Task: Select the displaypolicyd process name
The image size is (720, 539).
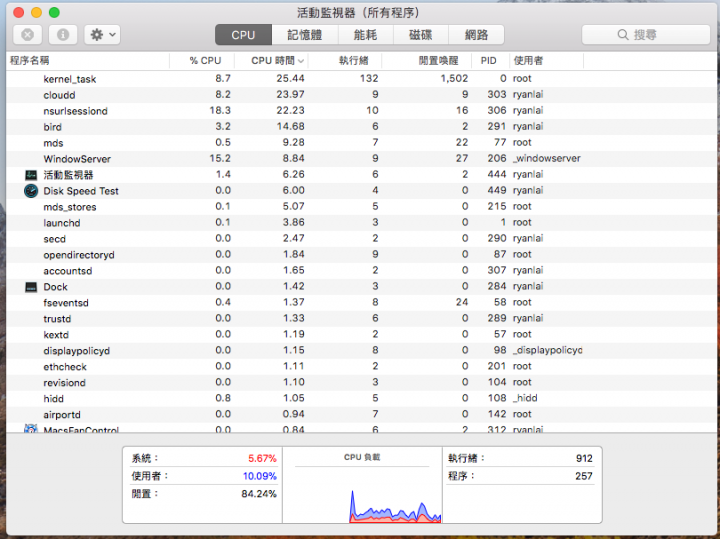Action: click(77, 351)
